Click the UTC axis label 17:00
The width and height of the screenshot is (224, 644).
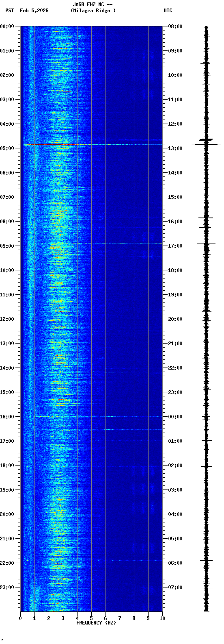pos(175,246)
